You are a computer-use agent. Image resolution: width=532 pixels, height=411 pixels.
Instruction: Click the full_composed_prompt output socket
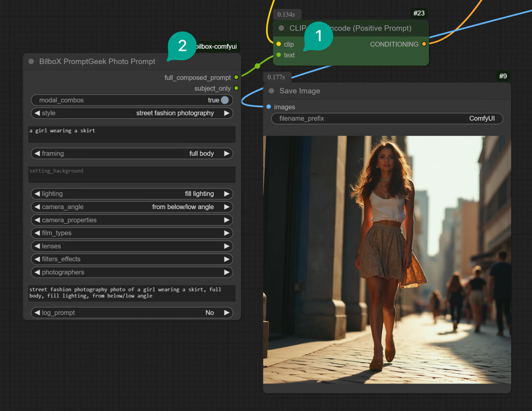(236, 77)
